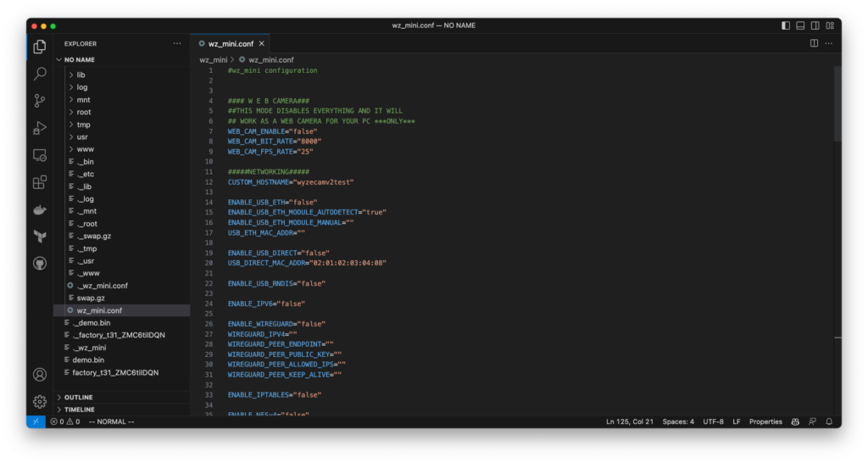Expand the OUTLINE section
868x463 pixels.
pyautogui.click(x=78, y=397)
